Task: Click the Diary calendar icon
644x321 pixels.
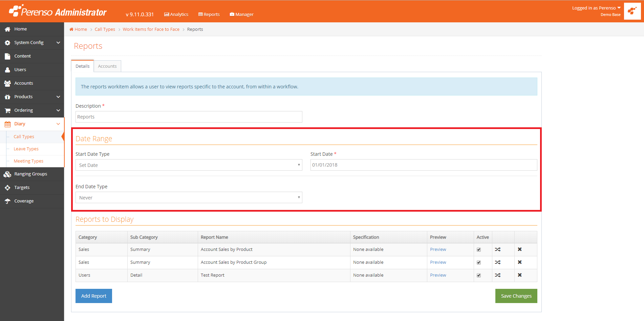Action: pos(7,124)
